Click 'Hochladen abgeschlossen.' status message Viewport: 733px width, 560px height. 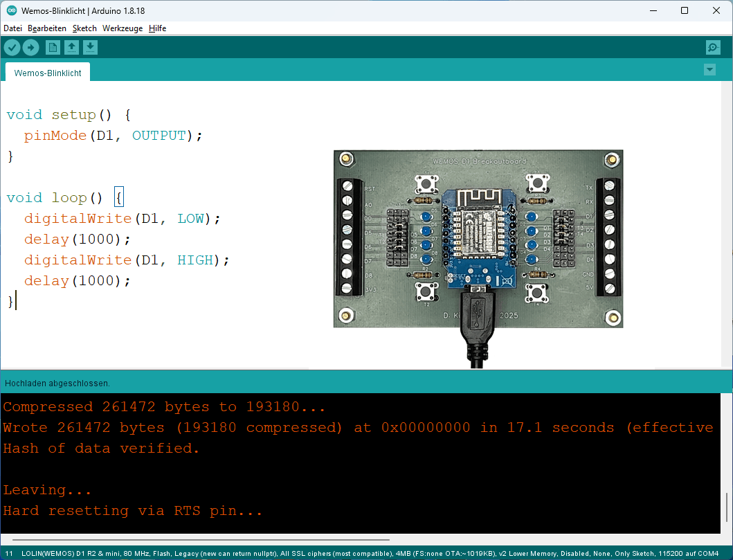point(57,383)
